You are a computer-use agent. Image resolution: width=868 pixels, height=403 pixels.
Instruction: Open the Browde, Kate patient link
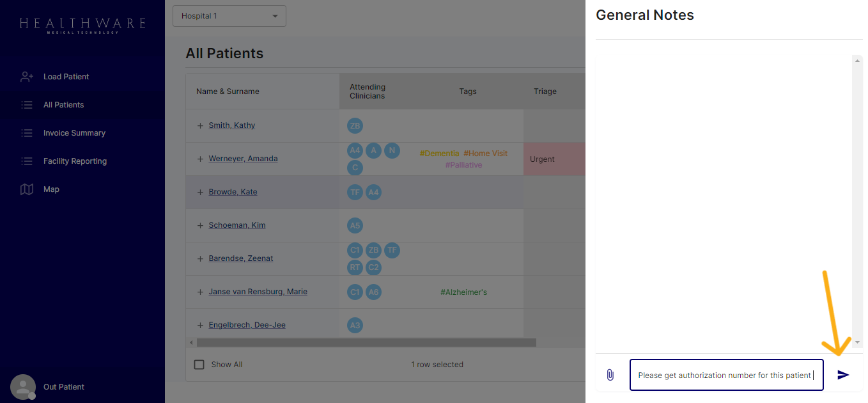233,192
